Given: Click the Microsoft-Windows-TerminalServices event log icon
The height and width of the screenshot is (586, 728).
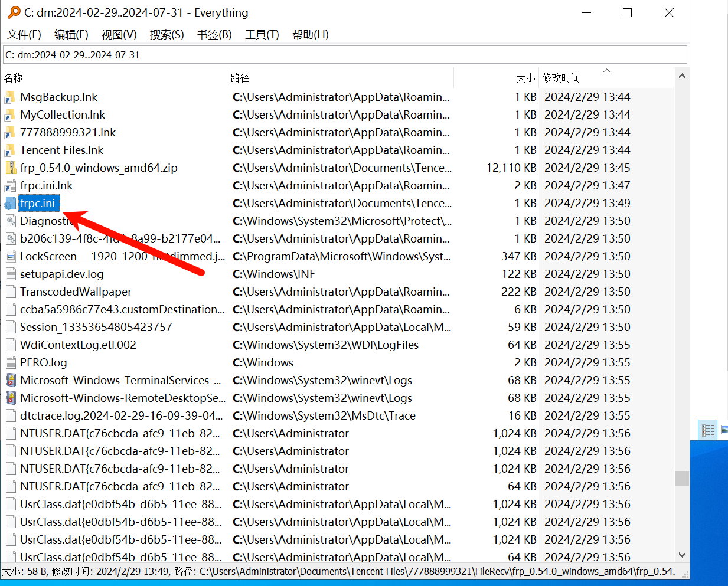Looking at the screenshot, I should tap(10, 381).
